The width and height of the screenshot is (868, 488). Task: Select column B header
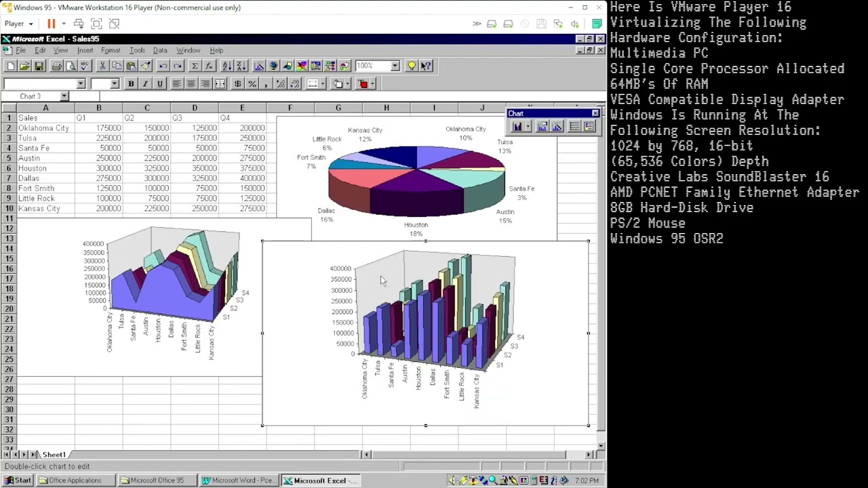tap(98, 108)
